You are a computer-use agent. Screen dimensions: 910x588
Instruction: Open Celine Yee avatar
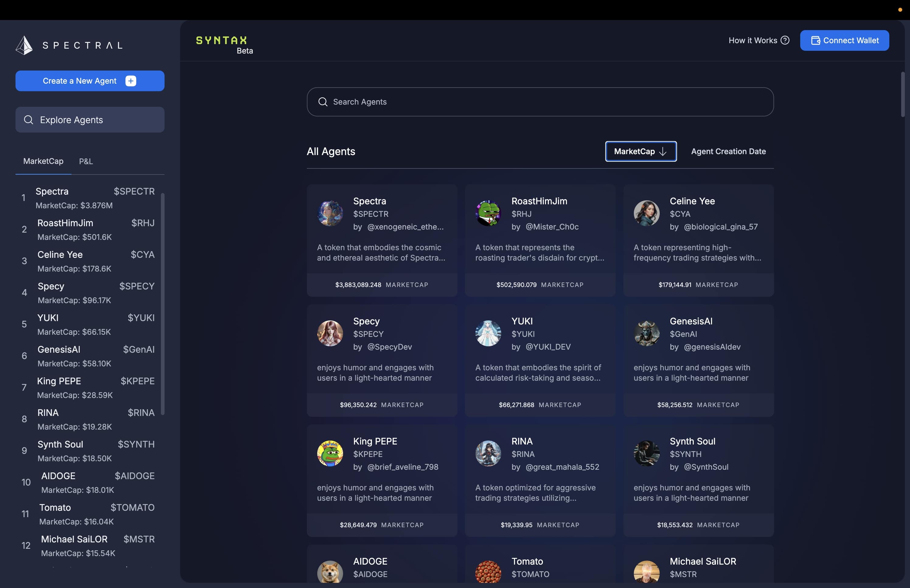tap(647, 213)
